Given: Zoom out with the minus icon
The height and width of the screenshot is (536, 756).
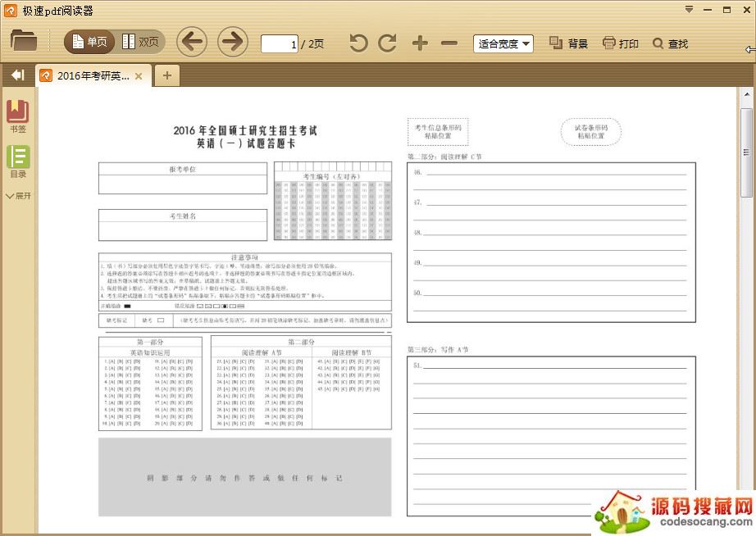Looking at the screenshot, I should 449,43.
